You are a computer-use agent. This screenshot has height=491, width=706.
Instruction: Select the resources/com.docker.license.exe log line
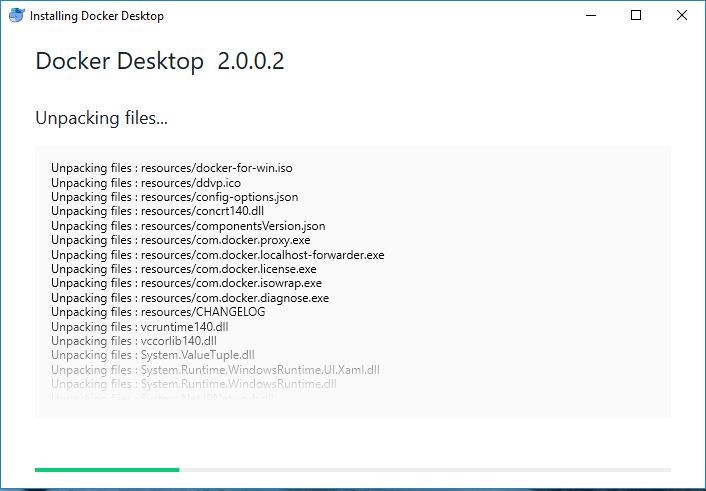(x=184, y=269)
